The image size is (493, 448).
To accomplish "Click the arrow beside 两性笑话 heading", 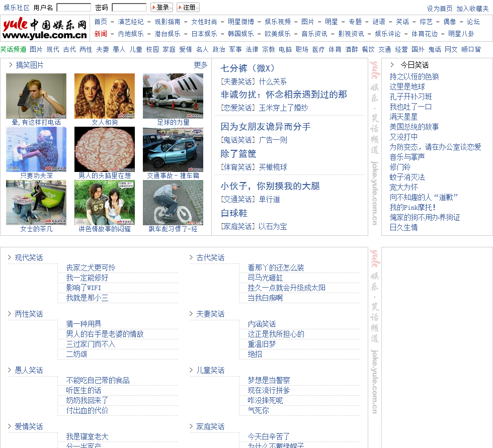I will (10, 314).
